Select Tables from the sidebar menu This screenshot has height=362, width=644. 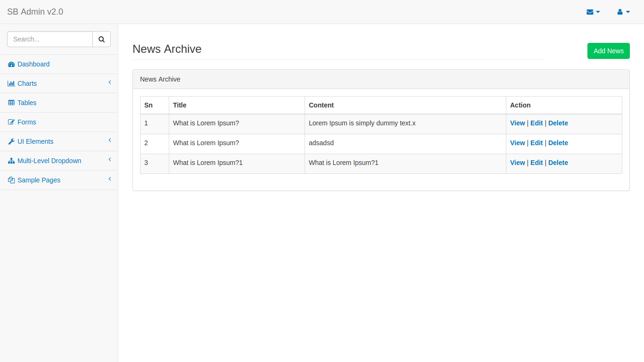(27, 103)
